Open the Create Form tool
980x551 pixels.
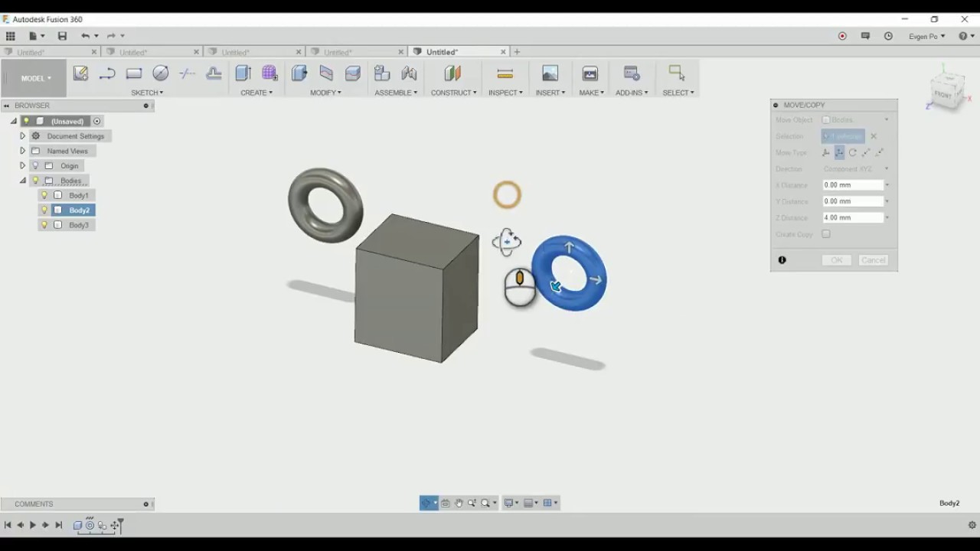point(269,73)
